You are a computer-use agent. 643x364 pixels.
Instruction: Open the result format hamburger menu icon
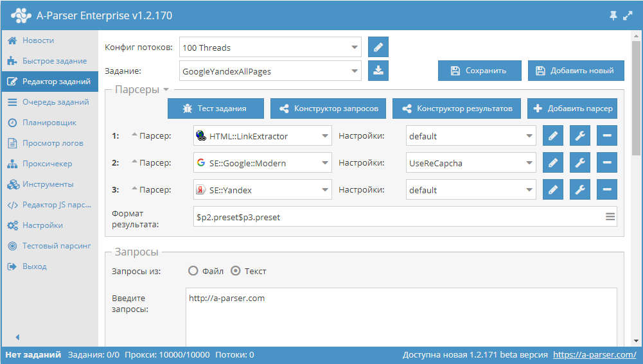610,216
